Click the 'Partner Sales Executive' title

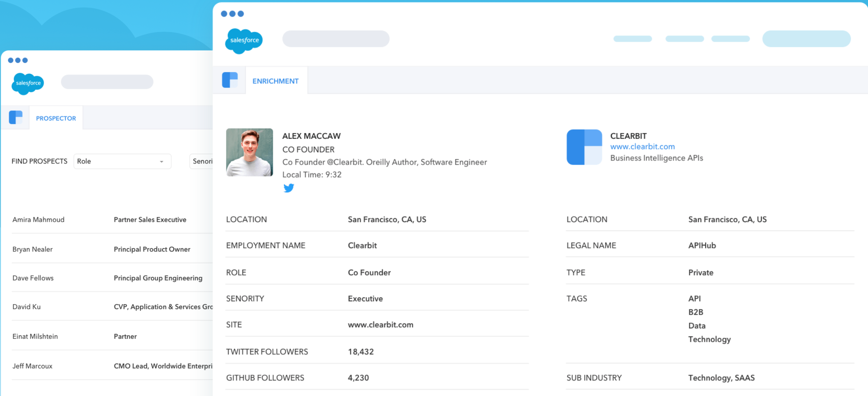tap(150, 220)
